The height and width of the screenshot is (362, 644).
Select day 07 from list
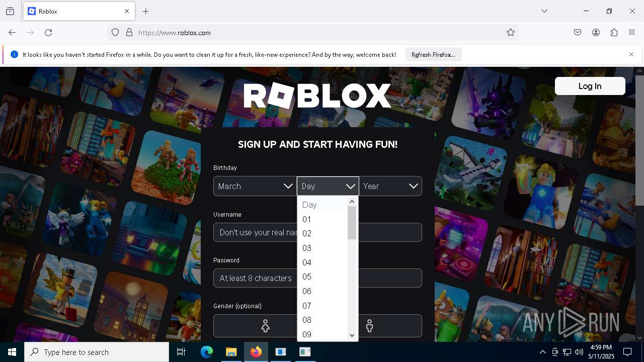(322, 306)
